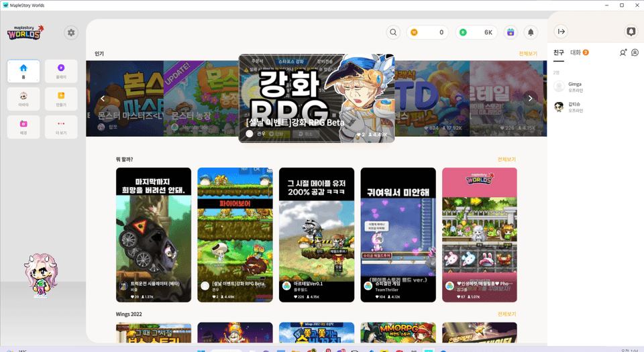Viewport: 644px width, 352px height.
Task: Select friend Gimga in the list
Action: tap(596, 86)
